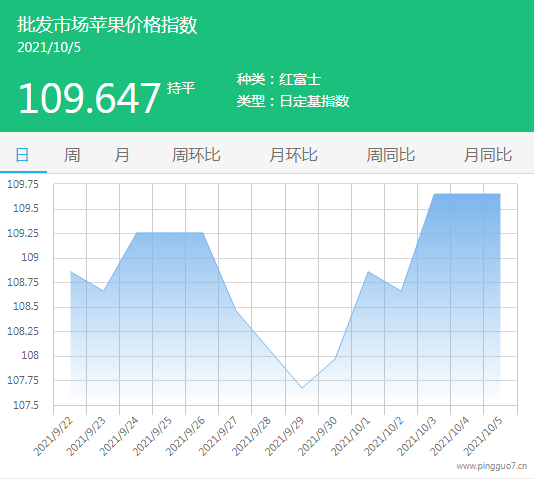Select the 周同比 tab
Image resolution: width=534 pixels, height=479 pixels.
(x=391, y=155)
